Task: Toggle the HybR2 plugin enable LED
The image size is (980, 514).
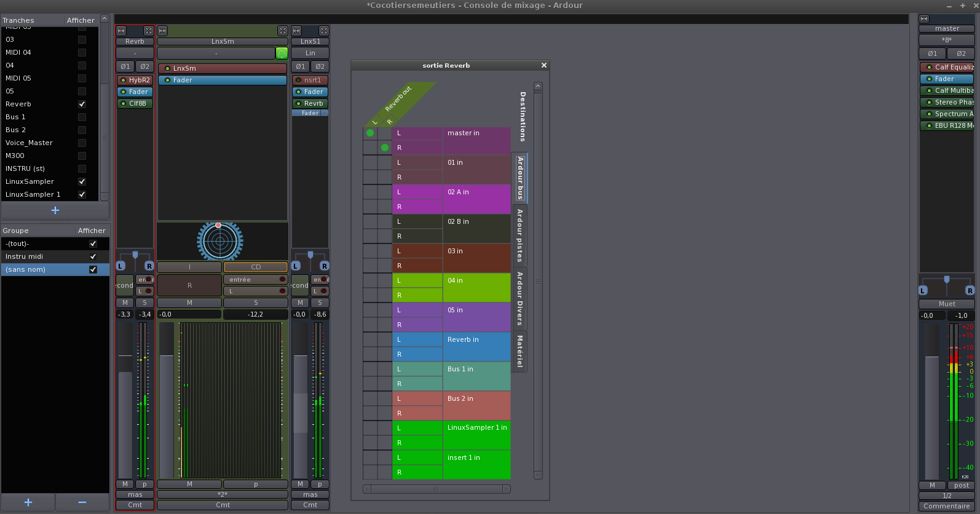Action: point(124,80)
